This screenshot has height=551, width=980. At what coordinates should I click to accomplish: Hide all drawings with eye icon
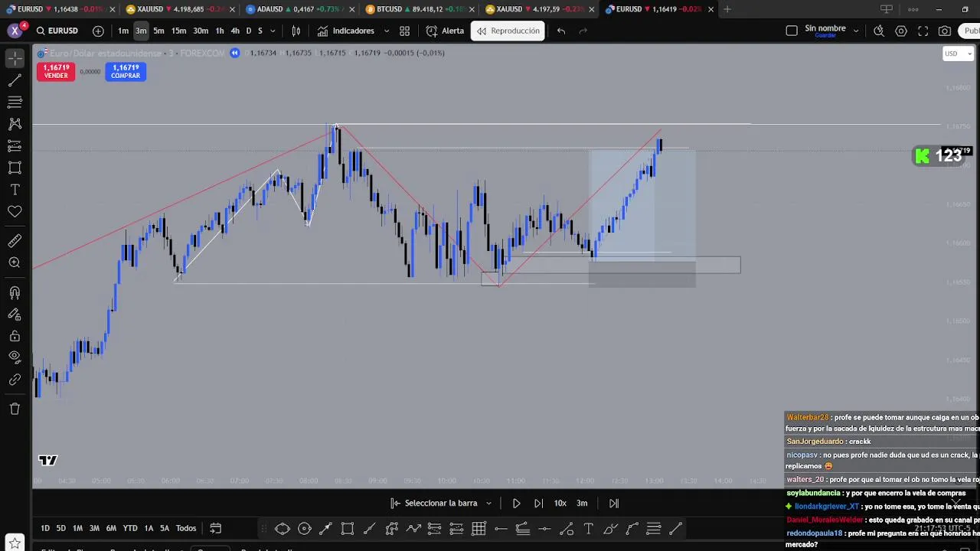(15, 357)
